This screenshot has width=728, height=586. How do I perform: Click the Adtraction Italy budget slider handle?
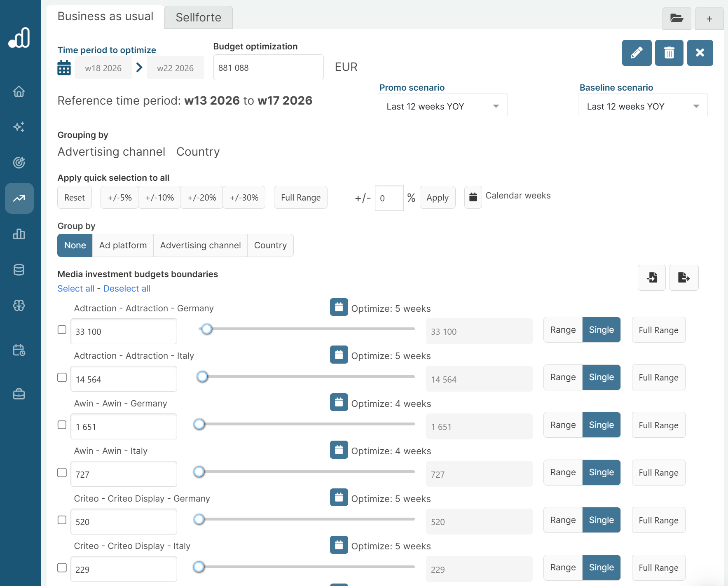(x=202, y=377)
